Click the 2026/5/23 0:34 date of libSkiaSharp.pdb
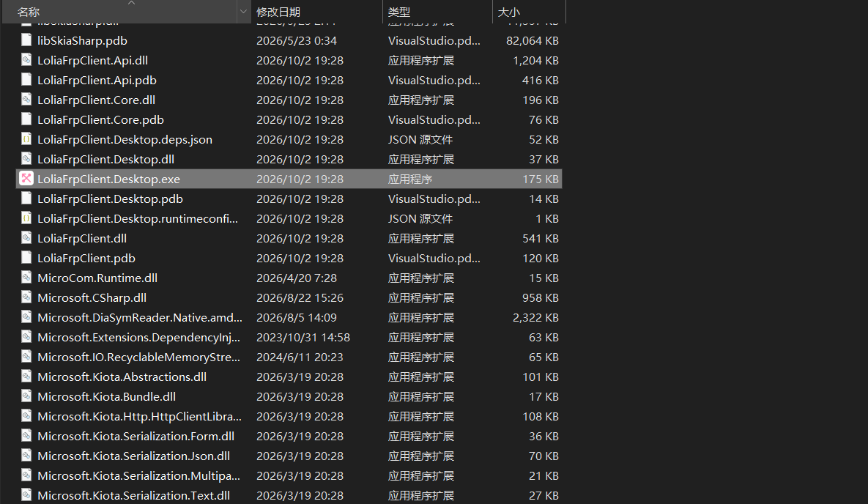 (297, 40)
